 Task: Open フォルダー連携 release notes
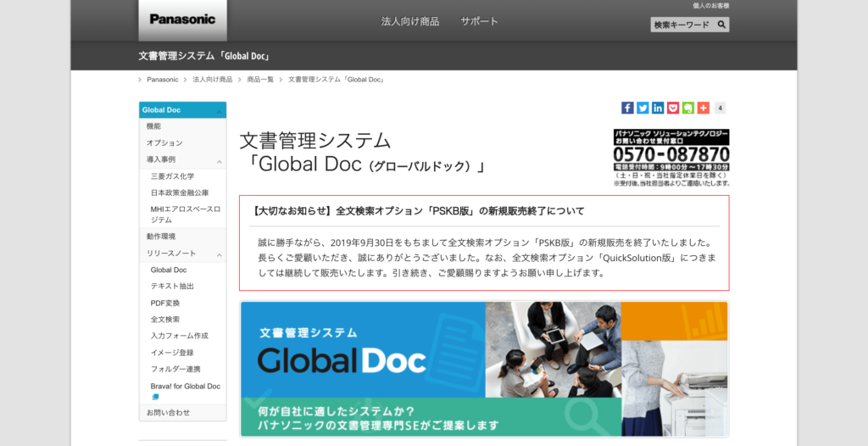[x=175, y=369]
